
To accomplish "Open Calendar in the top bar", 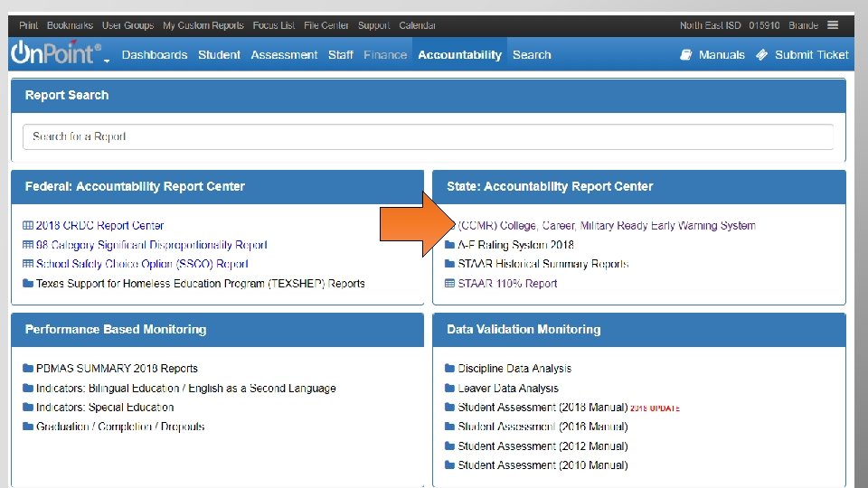I will (417, 25).
